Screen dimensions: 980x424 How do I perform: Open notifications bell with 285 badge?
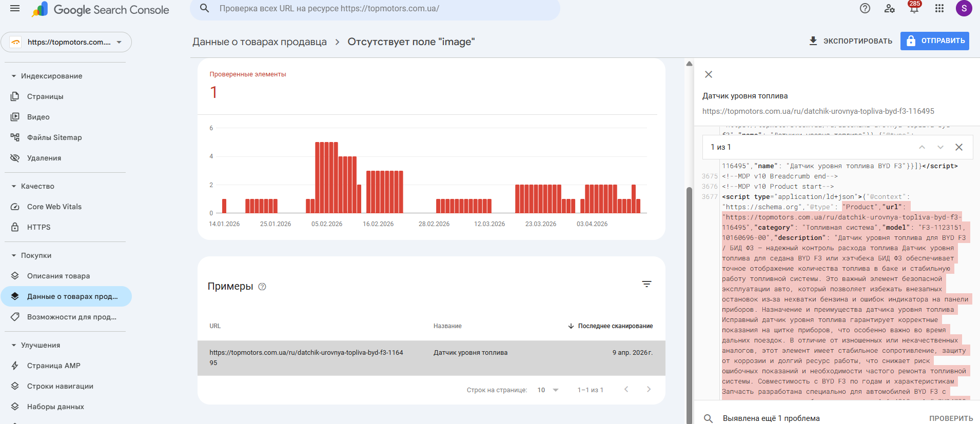pos(914,9)
